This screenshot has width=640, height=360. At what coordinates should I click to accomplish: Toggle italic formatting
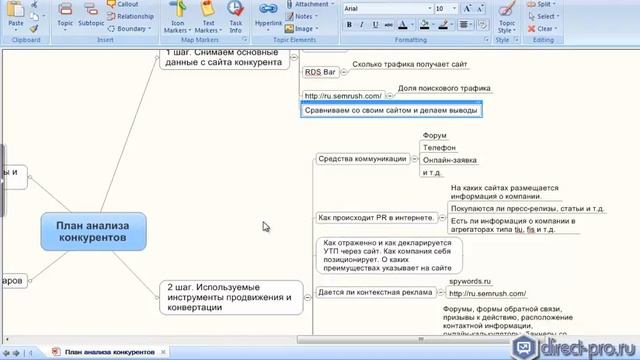362,25
